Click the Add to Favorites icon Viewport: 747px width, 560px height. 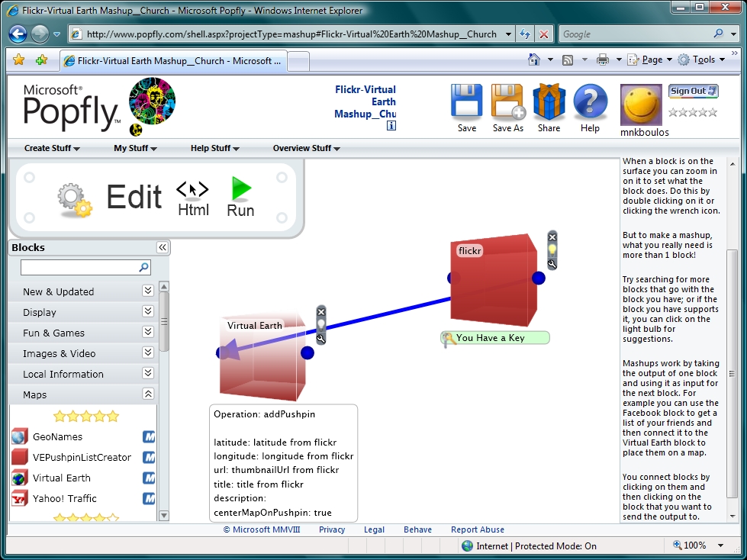41,60
